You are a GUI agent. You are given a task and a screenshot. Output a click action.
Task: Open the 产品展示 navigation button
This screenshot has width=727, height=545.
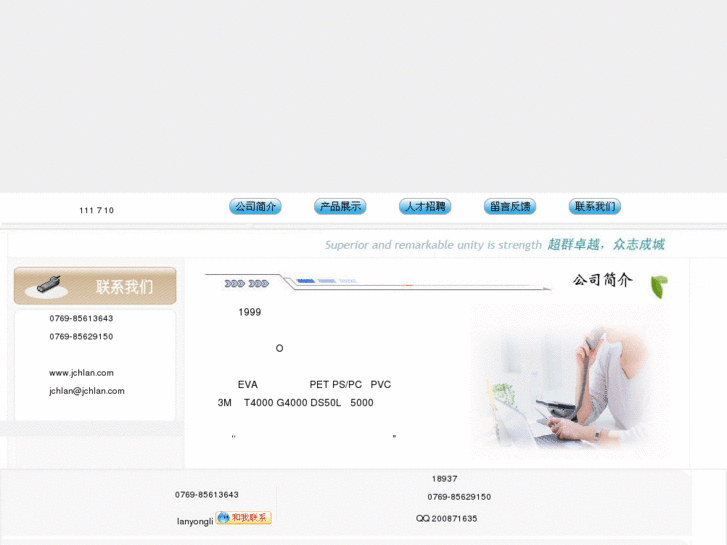[x=340, y=206]
